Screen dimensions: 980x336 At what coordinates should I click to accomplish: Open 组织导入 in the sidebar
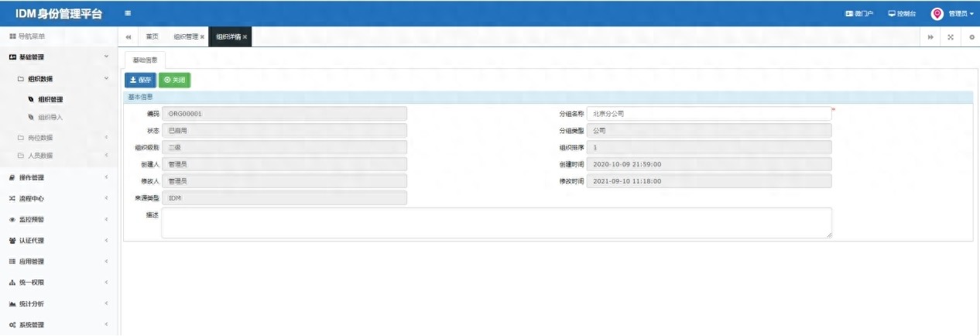[x=50, y=118]
